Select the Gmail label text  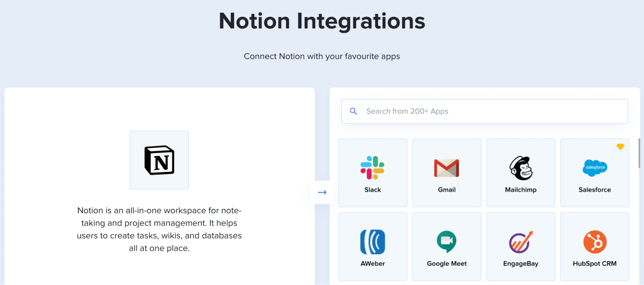click(447, 190)
